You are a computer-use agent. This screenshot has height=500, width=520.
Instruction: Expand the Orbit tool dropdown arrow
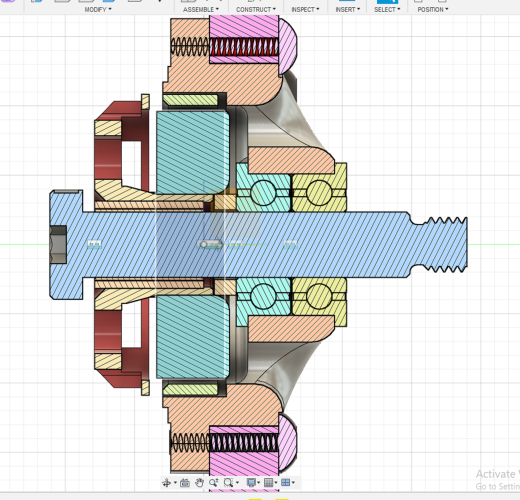click(x=175, y=482)
